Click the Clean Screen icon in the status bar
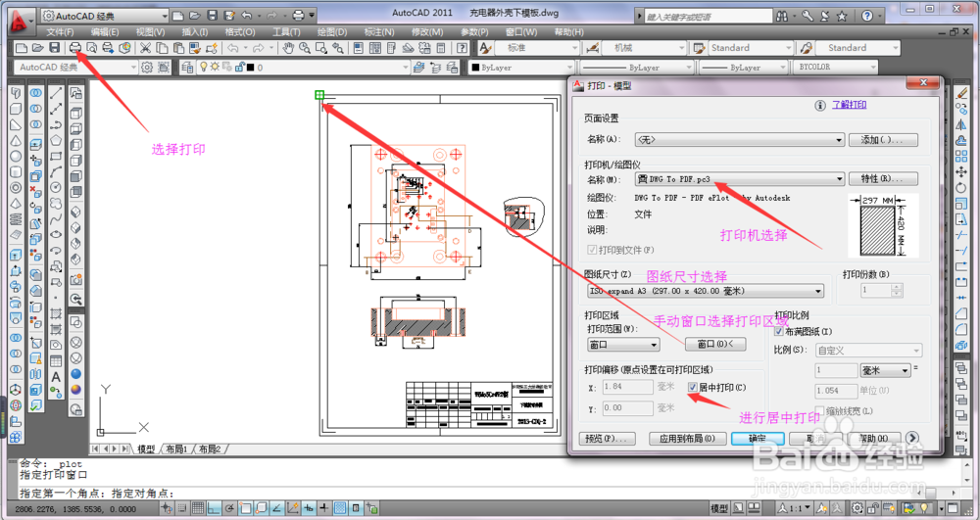980x520 pixels. tap(954, 508)
